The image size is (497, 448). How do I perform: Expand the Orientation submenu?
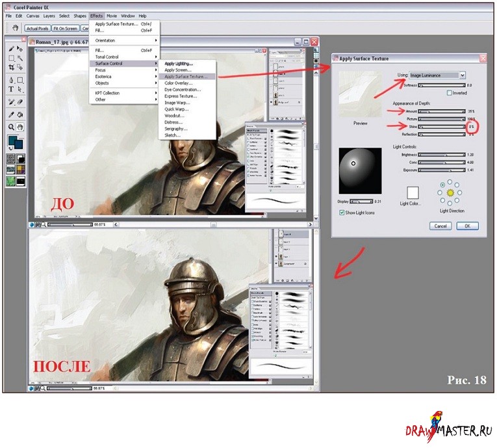tap(125, 40)
